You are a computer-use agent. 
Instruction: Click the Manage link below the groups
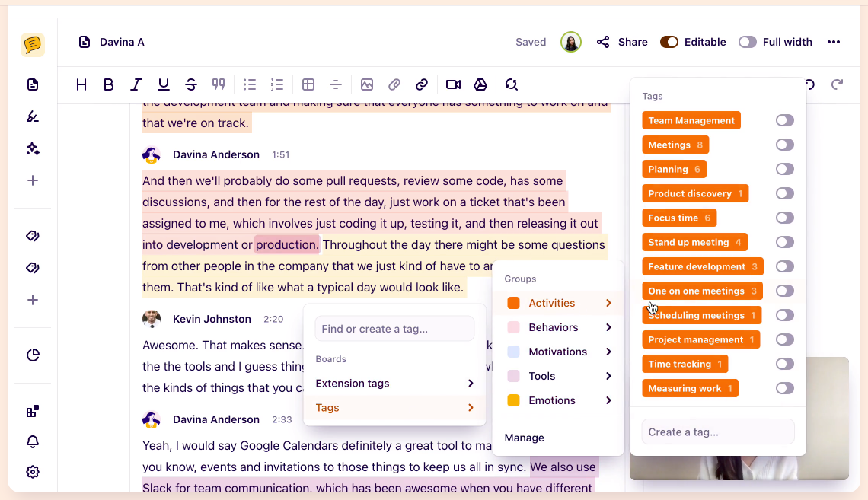tap(525, 438)
